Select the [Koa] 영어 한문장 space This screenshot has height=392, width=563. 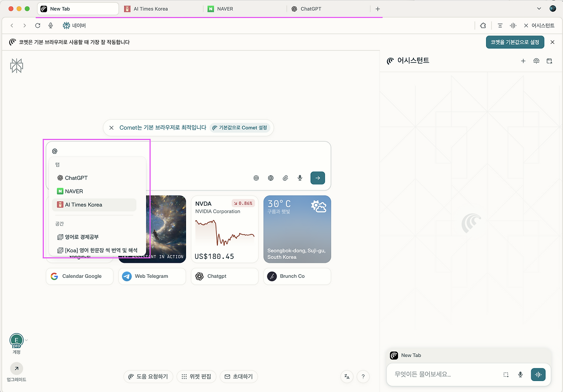[x=97, y=250]
